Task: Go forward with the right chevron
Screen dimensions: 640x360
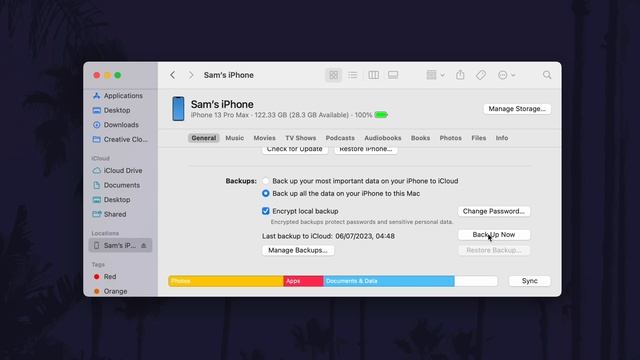Action: 191,75
